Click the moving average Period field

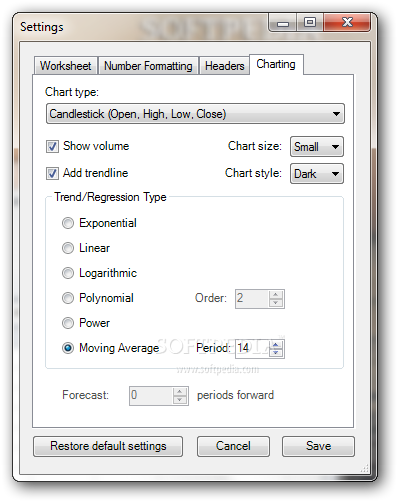[x=252, y=349]
